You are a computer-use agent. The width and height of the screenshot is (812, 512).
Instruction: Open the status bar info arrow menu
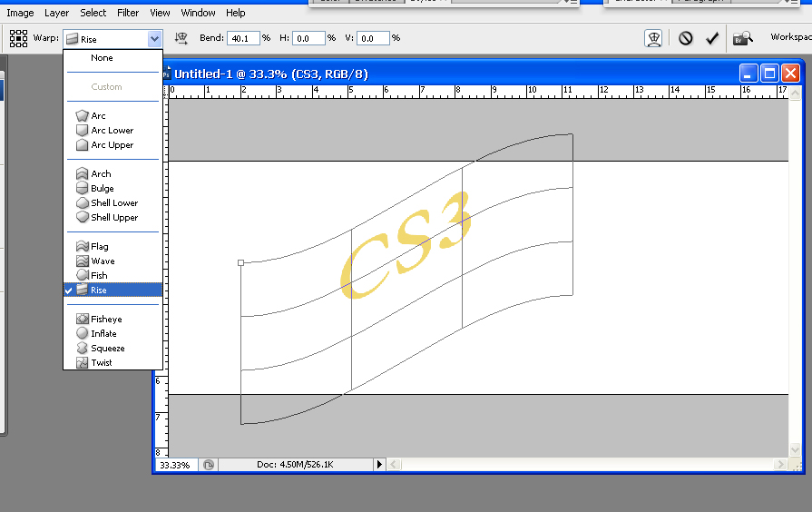(x=379, y=464)
